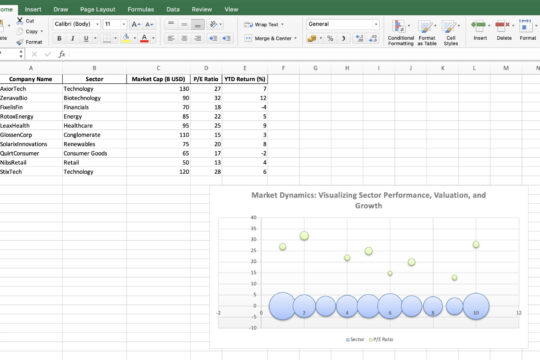This screenshot has width=540, height=360.
Task: Click the Sector legend entry in chart
Action: click(355, 339)
